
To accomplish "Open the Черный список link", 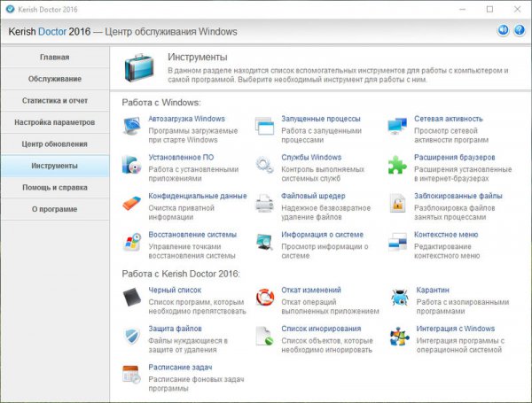I will click(175, 291).
